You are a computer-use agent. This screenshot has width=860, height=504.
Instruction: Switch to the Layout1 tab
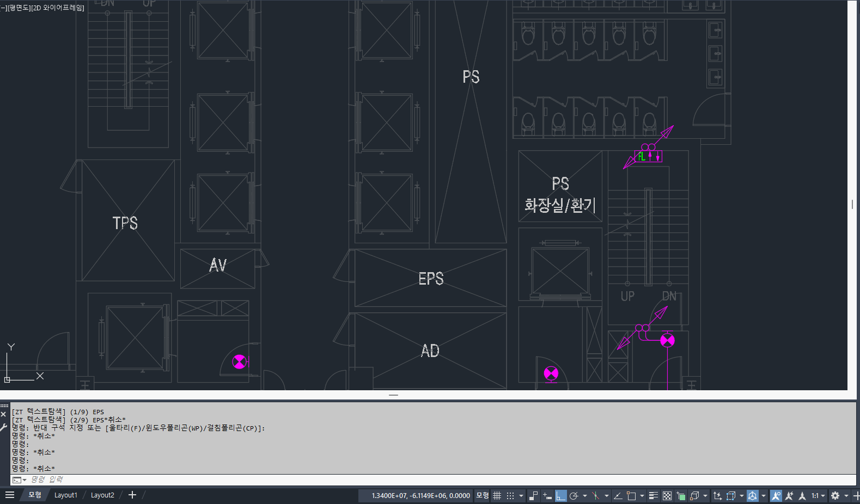(66, 495)
